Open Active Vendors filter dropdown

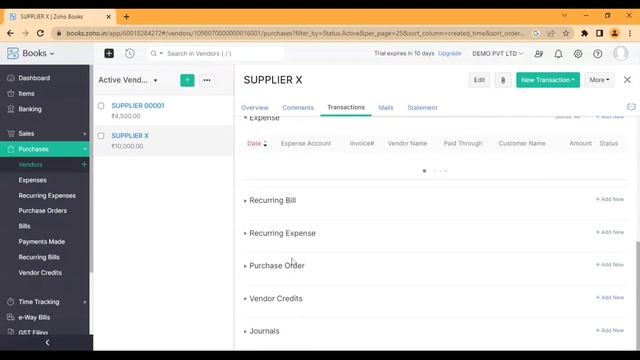(128, 80)
